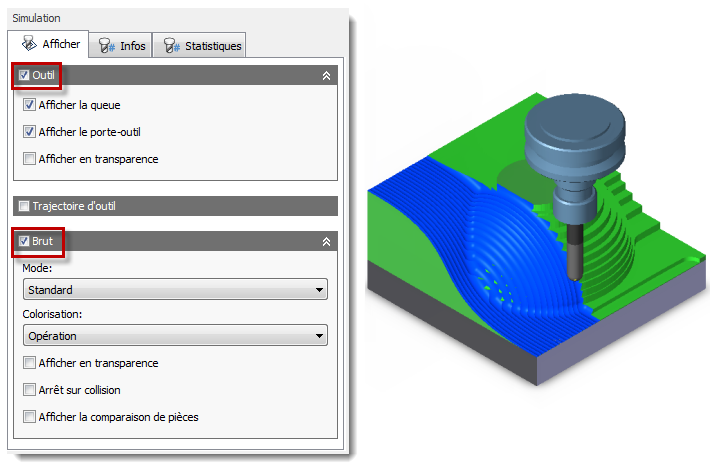Collapse the Brut section chevron
710x466 pixels.
pos(326,242)
